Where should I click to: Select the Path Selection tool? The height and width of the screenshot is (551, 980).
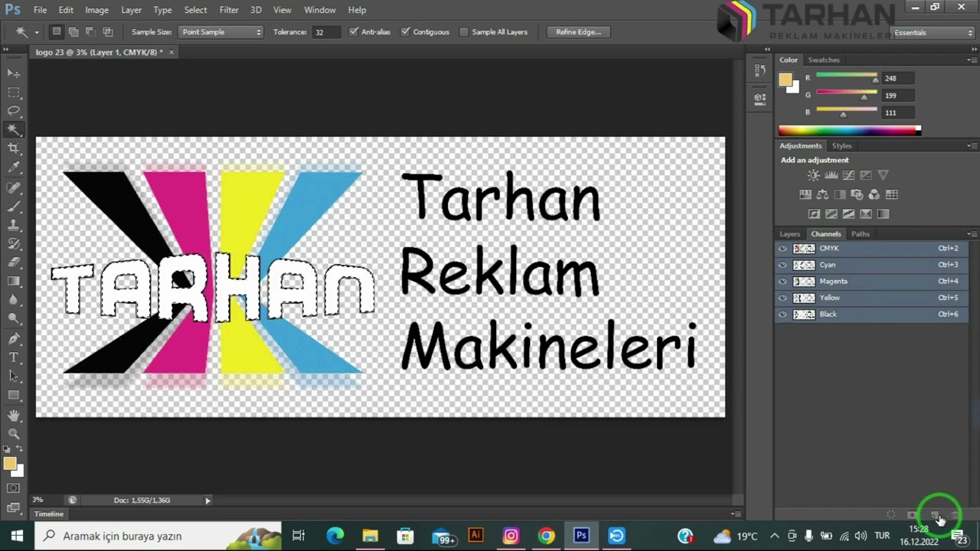pyautogui.click(x=14, y=377)
